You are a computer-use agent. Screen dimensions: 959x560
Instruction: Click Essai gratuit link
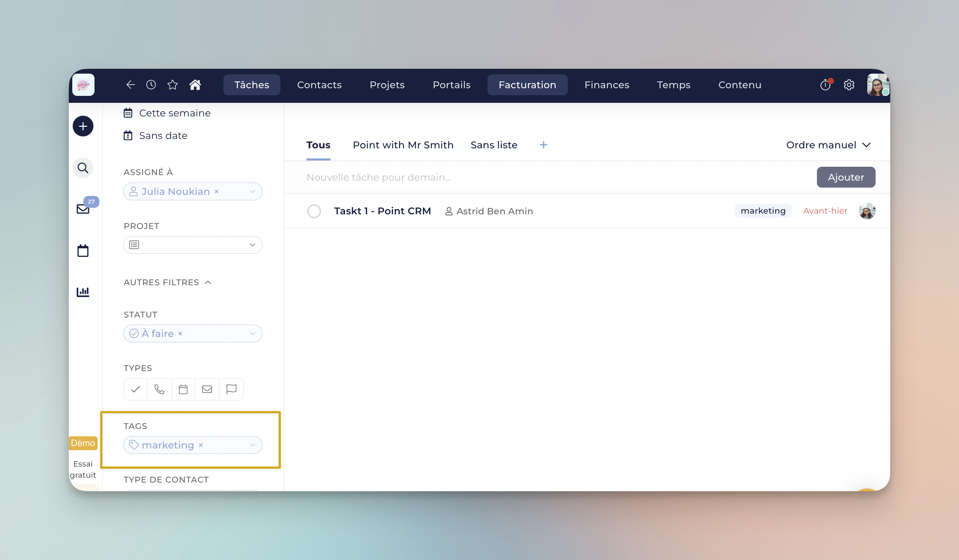point(83,469)
